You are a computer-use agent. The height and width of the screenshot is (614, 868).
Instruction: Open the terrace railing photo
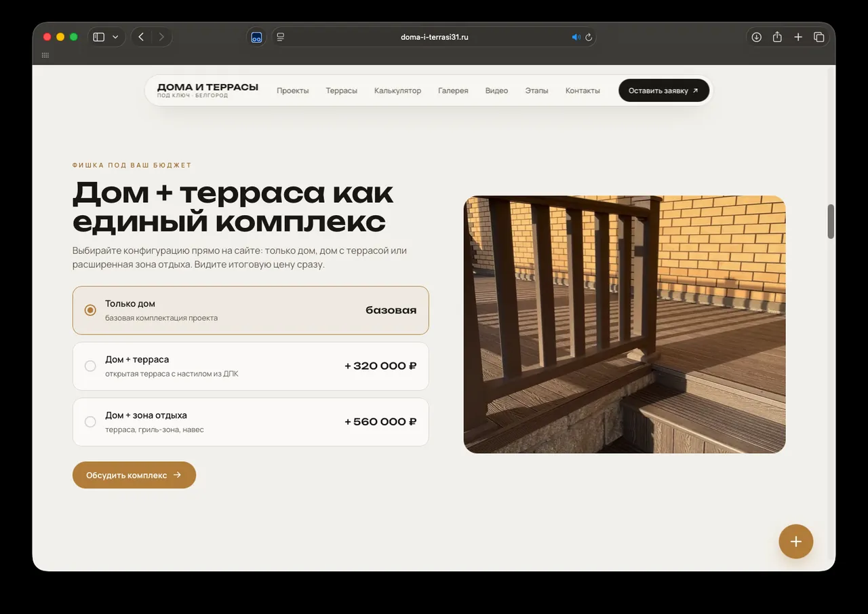[x=625, y=324]
